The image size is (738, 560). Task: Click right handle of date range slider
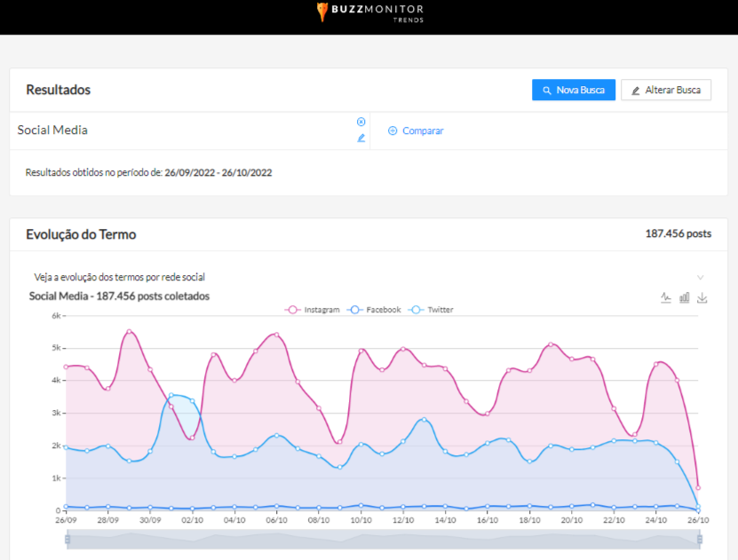click(699, 540)
